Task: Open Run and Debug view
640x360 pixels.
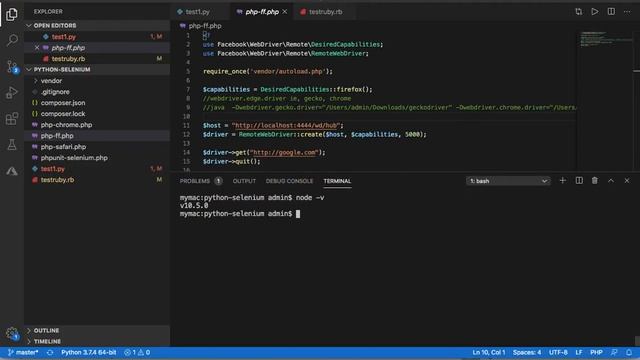Action: point(12,93)
